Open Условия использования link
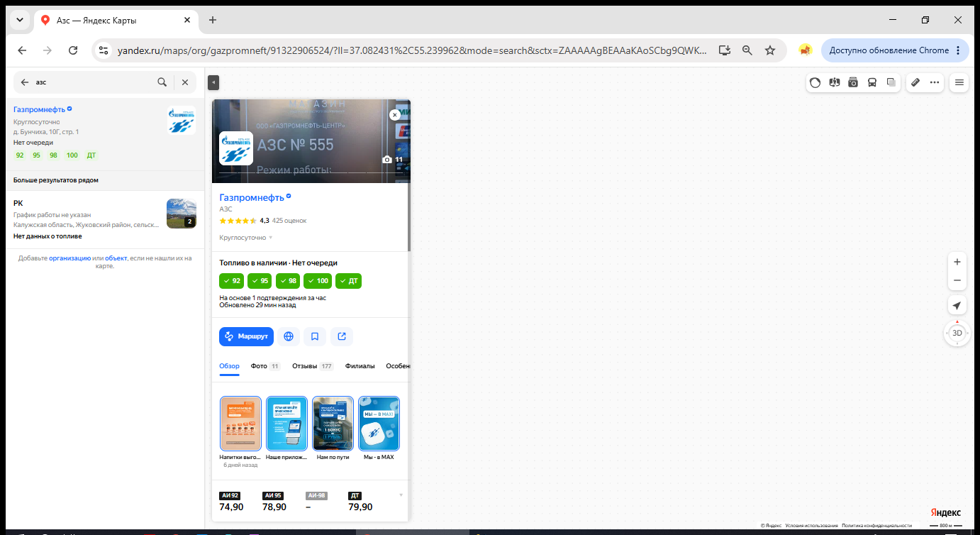 point(811,526)
